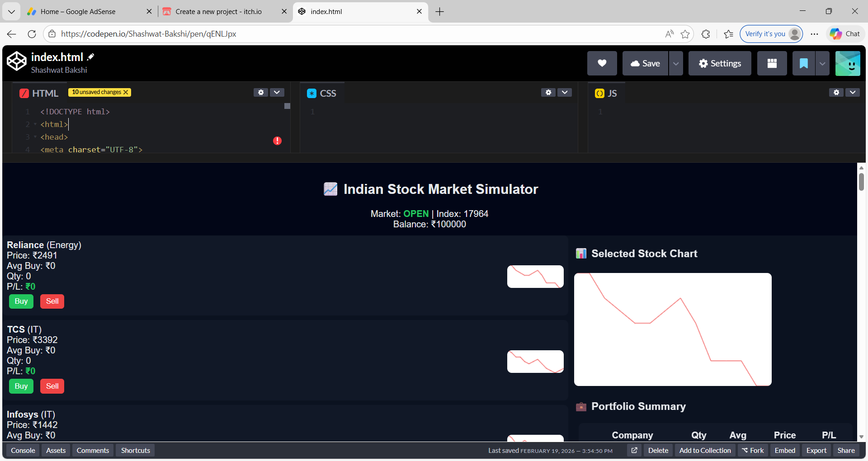Click the preview scrollbar down arrow
868x461 pixels.
(861, 437)
